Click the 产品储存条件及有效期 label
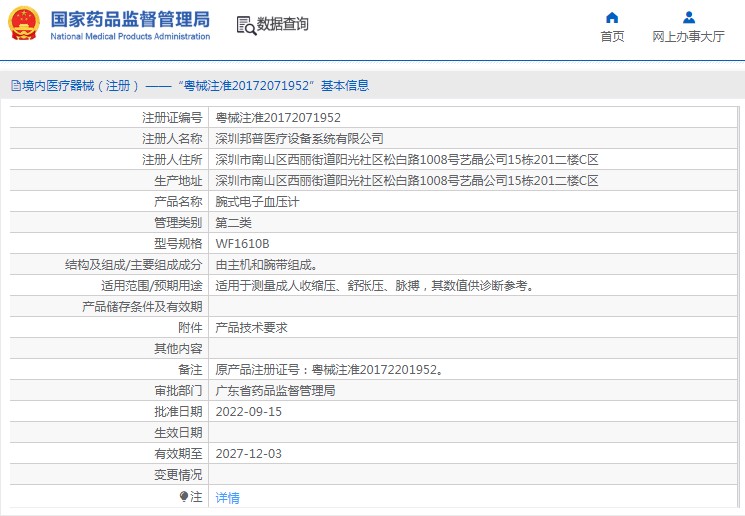 142,306
